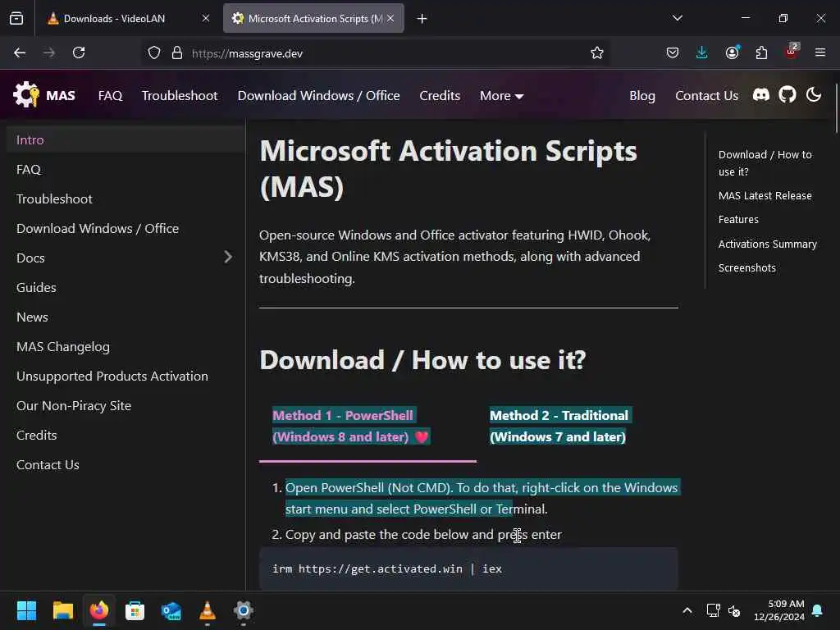
Task: Open Our Non-Piracy Site in sidebar
Action: click(126, 405)
